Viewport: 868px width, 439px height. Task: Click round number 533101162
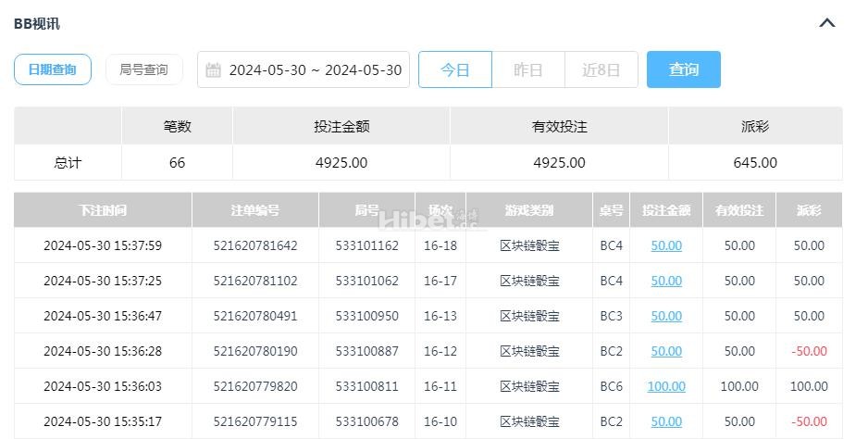(x=367, y=245)
